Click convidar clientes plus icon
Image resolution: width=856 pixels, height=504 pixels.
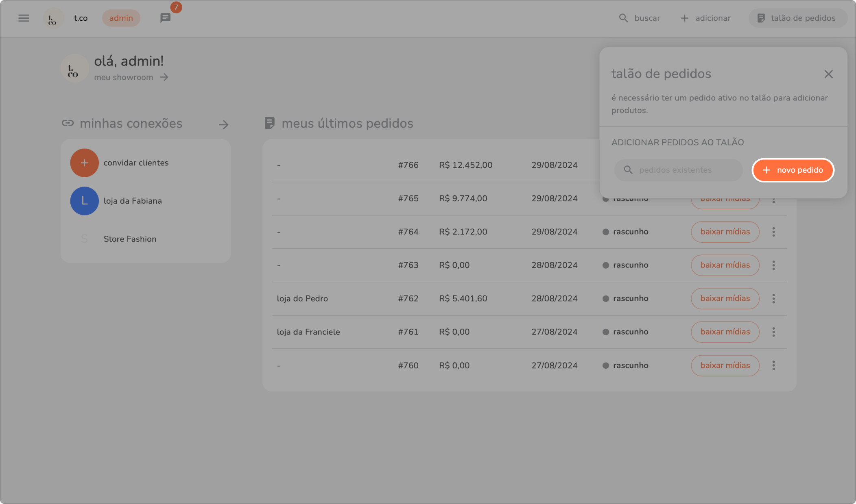tap(84, 163)
